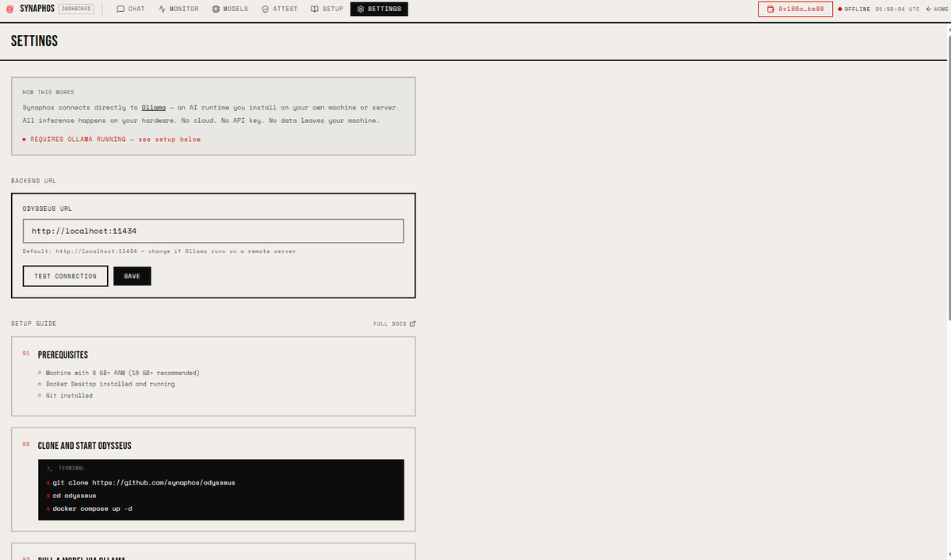
Task: Click the terminal prompt icon
Action: click(50, 469)
